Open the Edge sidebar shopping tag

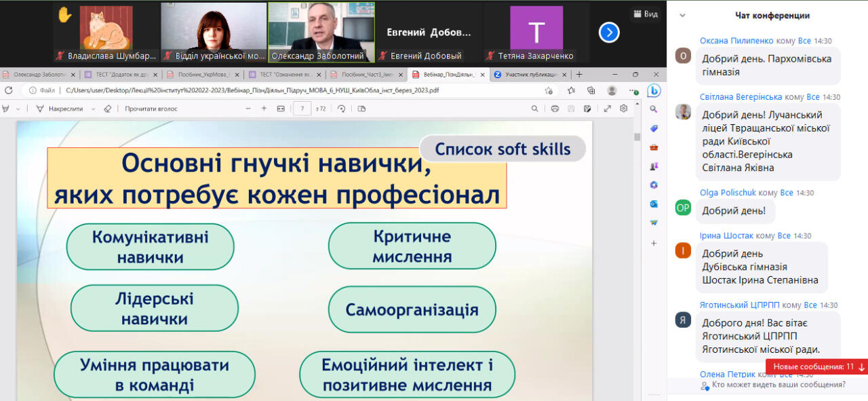coord(654,128)
